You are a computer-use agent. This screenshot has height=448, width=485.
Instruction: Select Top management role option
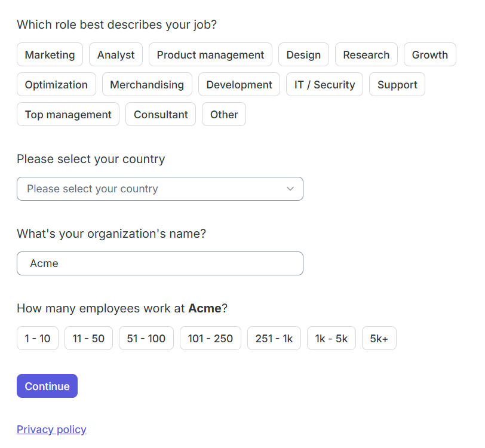point(68,114)
